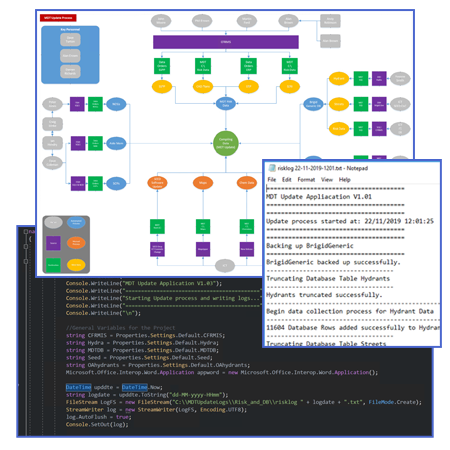Screen dimensions: 450x450
Task: Select the yellow CAD Team ellipse
Action: point(203,87)
